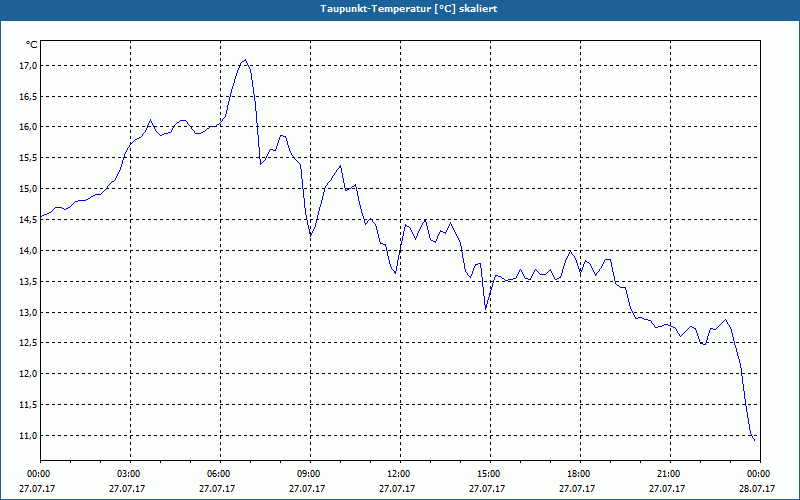Select the '17,0' y-axis label
The image size is (800, 500).
click(x=29, y=65)
